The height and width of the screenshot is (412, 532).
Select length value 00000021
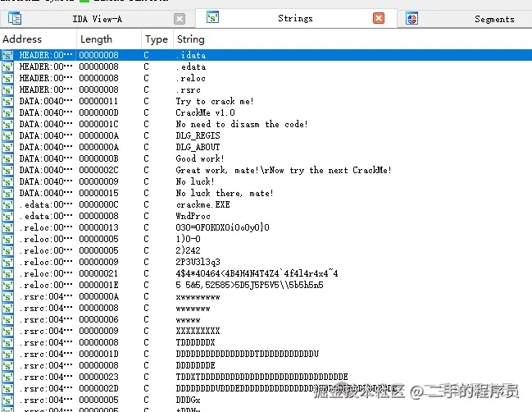pyautogui.click(x=98, y=273)
